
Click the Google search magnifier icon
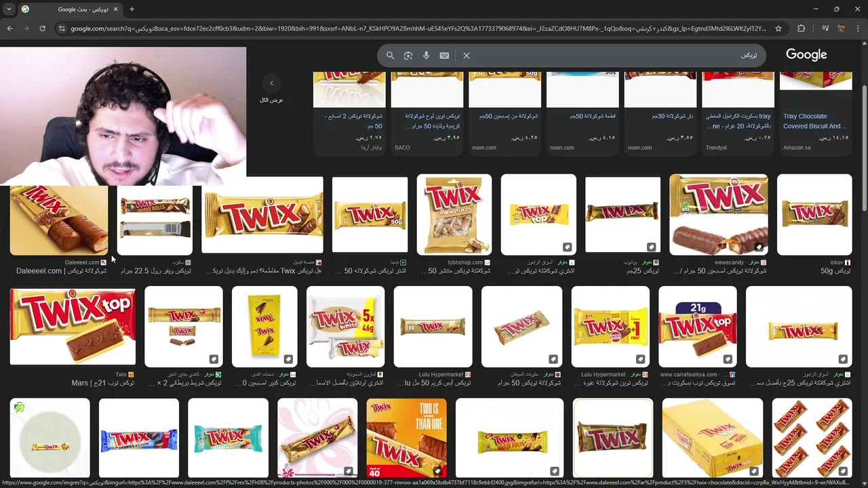pos(390,56)
